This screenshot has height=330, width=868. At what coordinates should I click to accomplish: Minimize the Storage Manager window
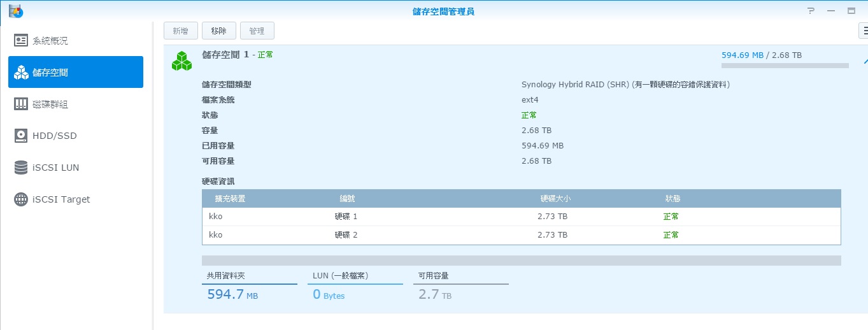[x=831, y=11]
